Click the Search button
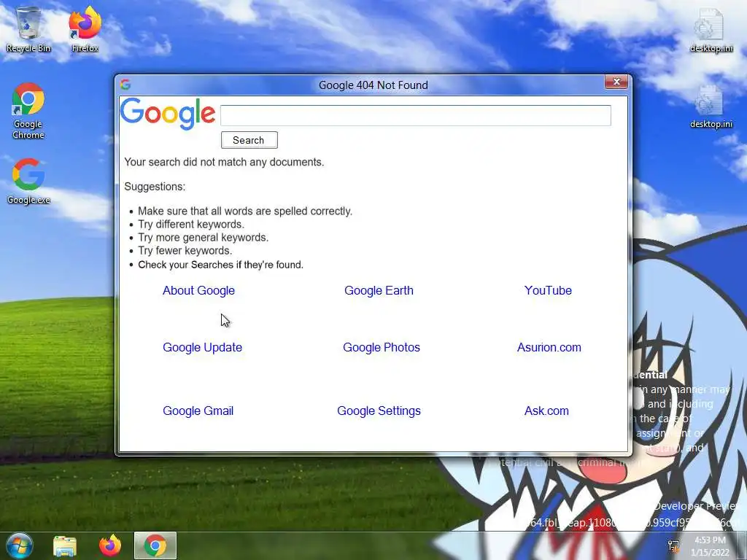The image size is (747, 560). [x=249, y=140]
